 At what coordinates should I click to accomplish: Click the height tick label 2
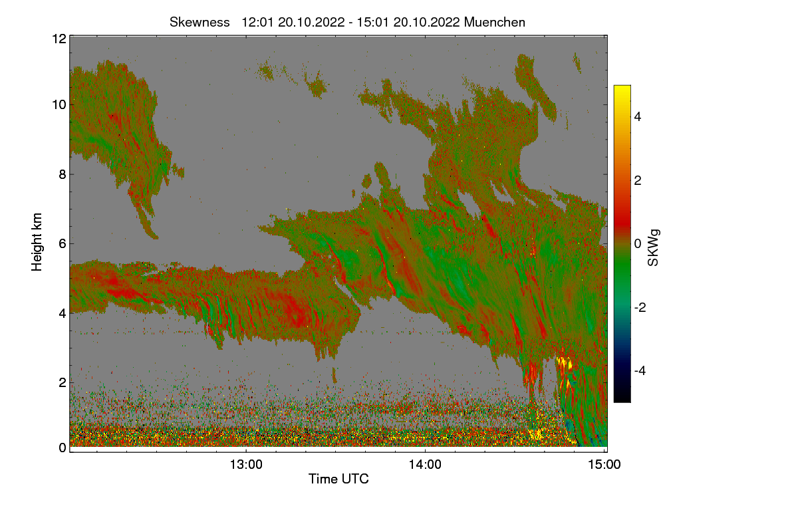pos(63,382)
